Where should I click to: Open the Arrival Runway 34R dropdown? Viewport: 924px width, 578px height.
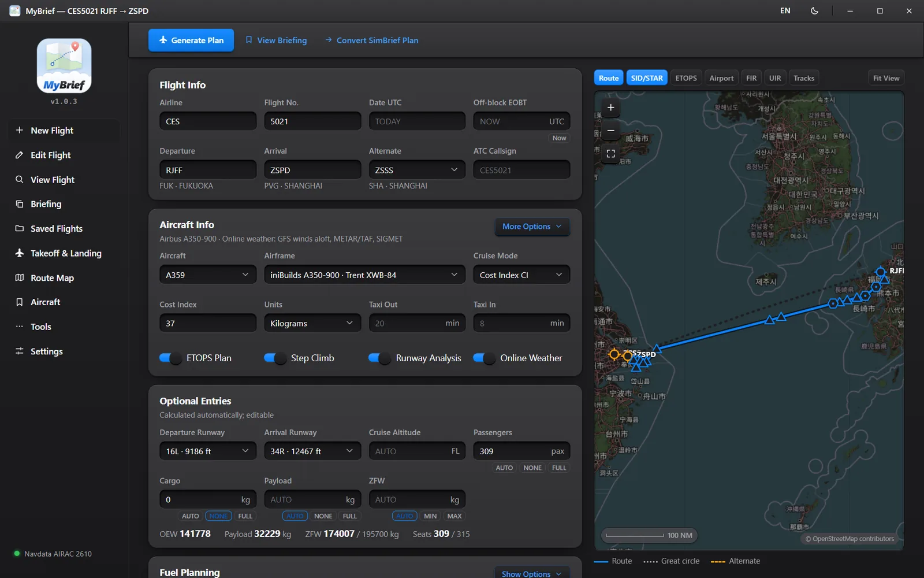312,451
